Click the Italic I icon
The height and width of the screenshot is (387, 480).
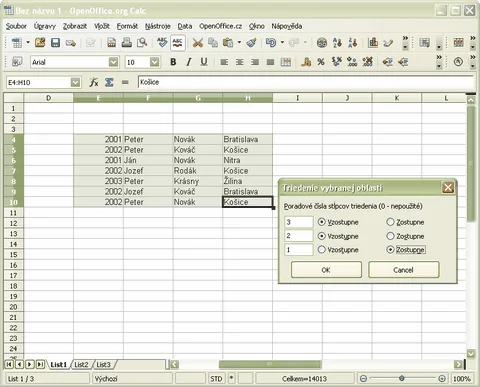tap(189, 62)
